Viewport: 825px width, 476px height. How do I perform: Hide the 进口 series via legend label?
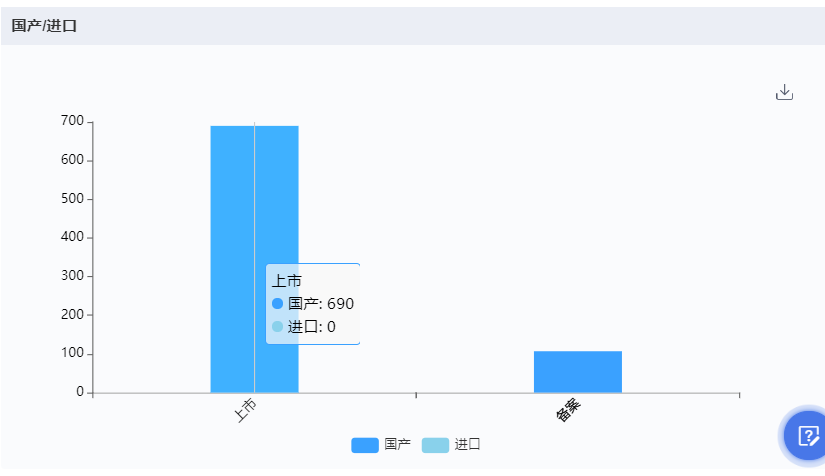click(467, 445)
